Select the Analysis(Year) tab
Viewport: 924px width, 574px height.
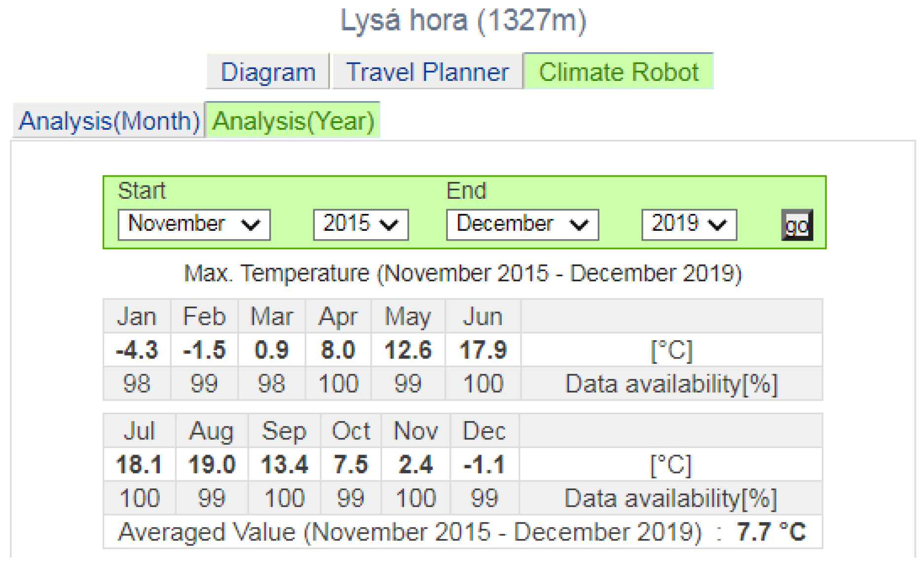(x=293, y=121)
